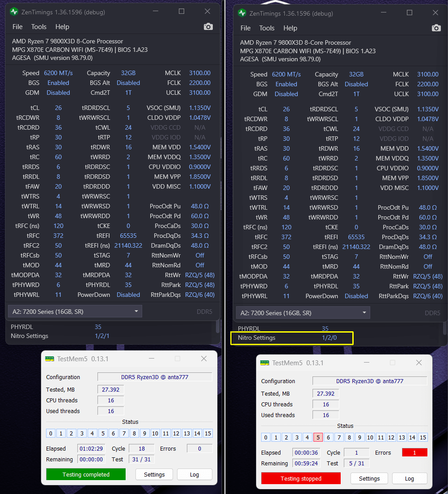Click FCLK value 2200.00 in right ZenTimings
This screenshot has height=494, width=448.
(427, 84)
